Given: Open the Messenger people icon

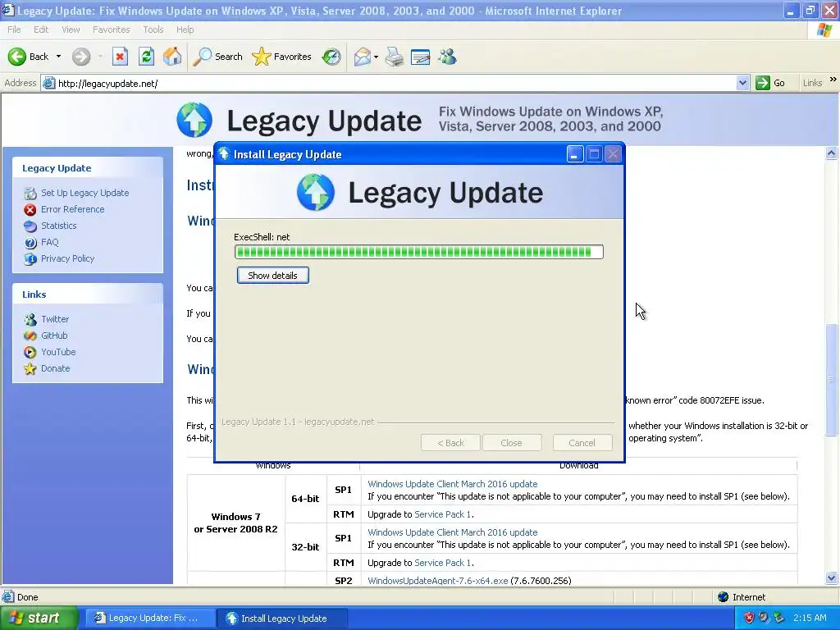Looking at the screenshot, I should pos(447,57).
